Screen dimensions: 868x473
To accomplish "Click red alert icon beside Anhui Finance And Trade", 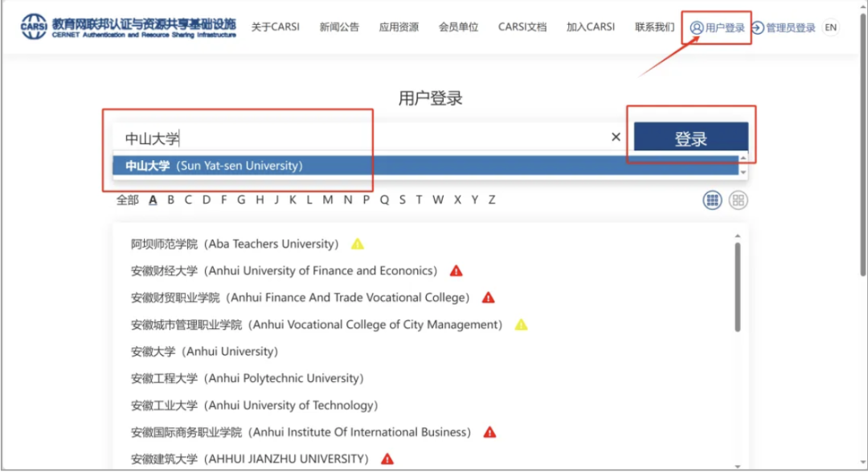I will [x=489, y=298].
